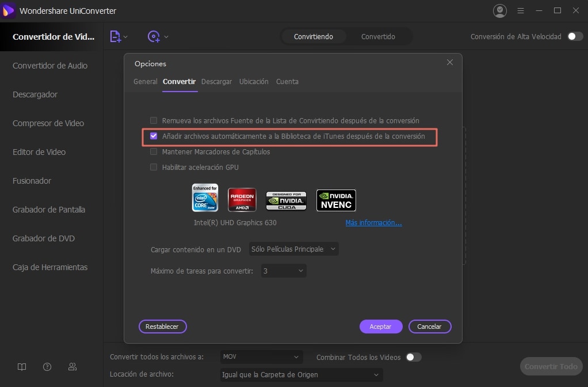Minimize the UniConverter window

[x=539, y=10]
